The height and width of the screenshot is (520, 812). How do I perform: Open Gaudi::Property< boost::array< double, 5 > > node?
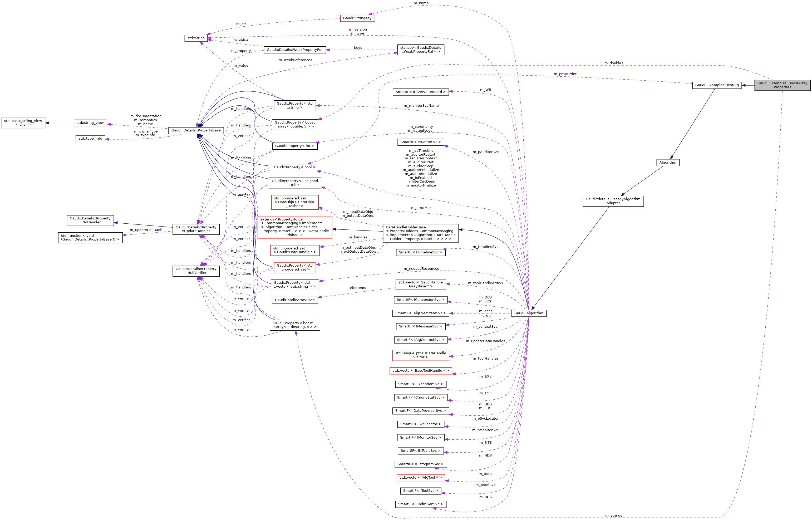pos(295,124)
